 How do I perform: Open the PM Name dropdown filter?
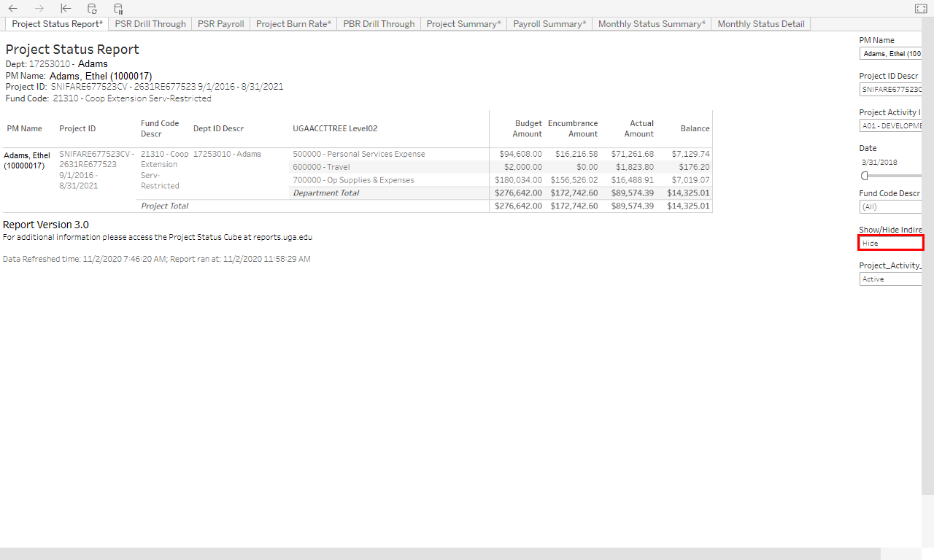tap(890, 54)
